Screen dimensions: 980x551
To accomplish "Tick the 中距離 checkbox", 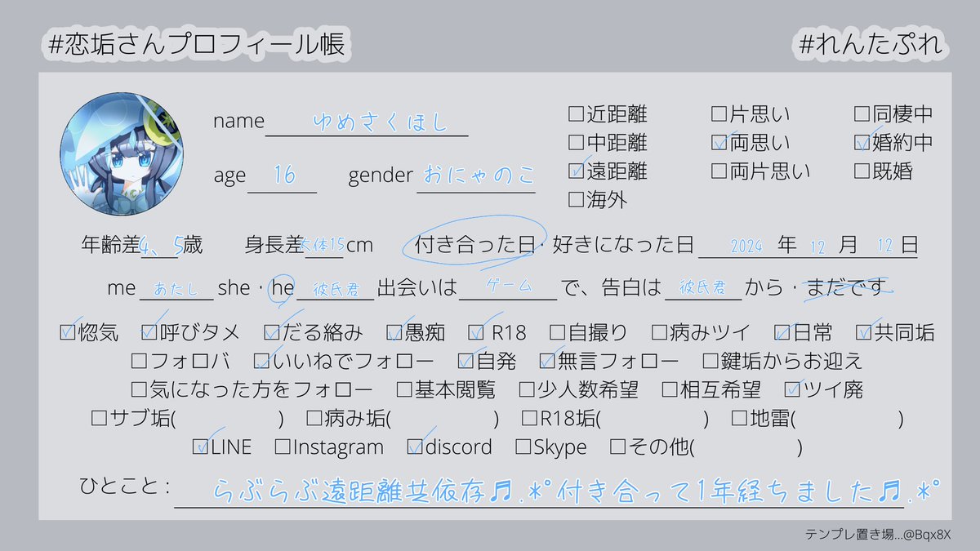I will (576, 143).
